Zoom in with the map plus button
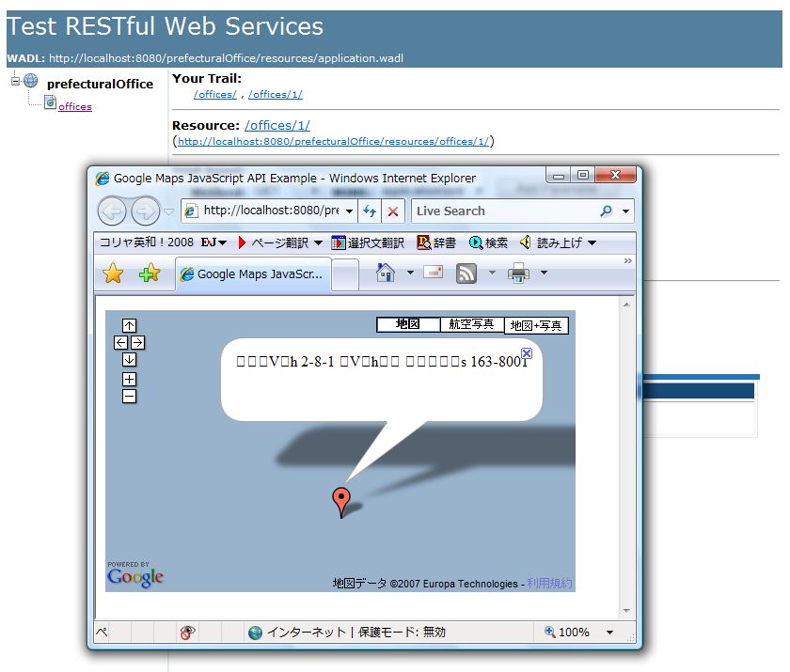Screen dimensions: 790x672 click(x=130, y=380)
